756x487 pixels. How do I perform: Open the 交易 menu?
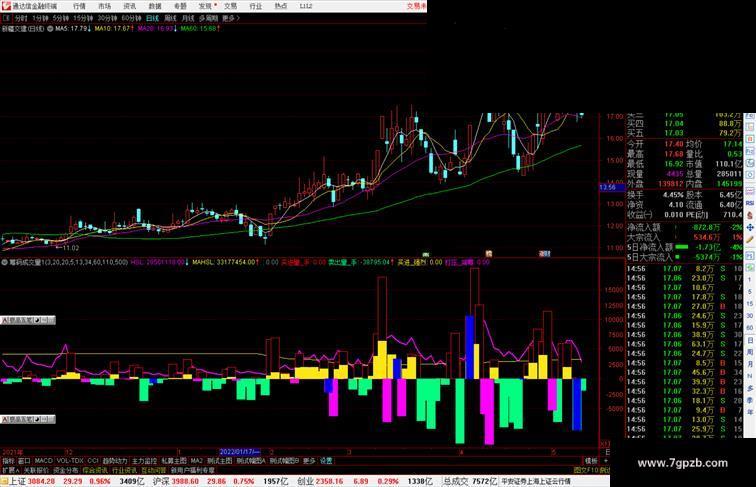tap(230, 6)
